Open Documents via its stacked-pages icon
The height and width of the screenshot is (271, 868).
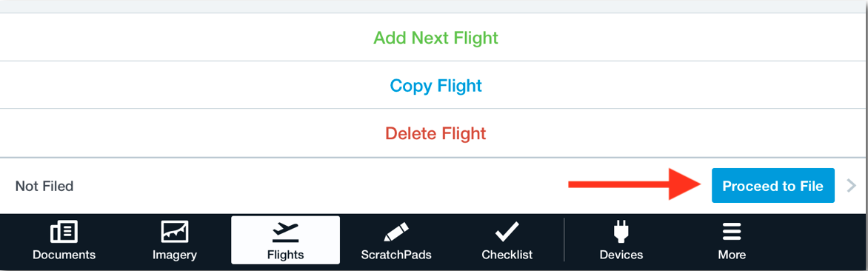coord(64,232)
